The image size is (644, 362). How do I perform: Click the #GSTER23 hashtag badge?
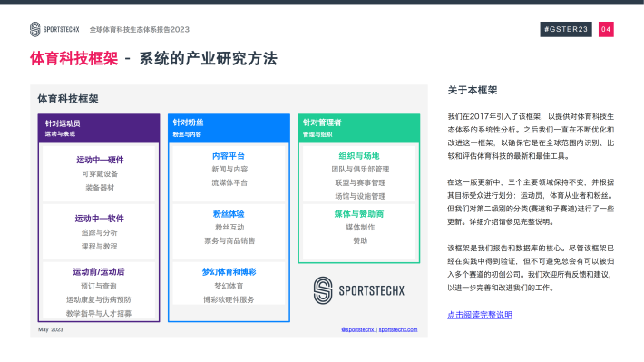566,29
